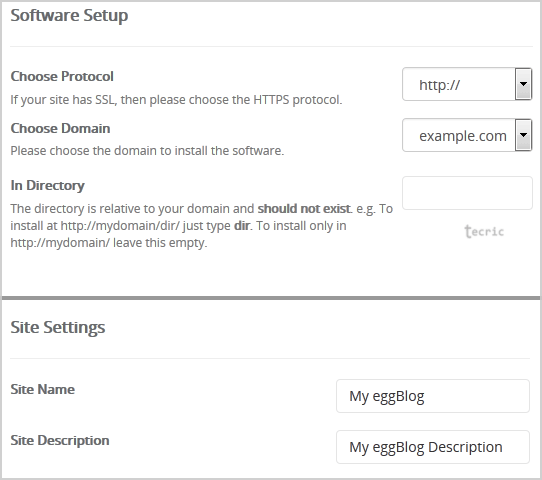Click the Site Description input field
542x480 pixels.
click(433, 447)
